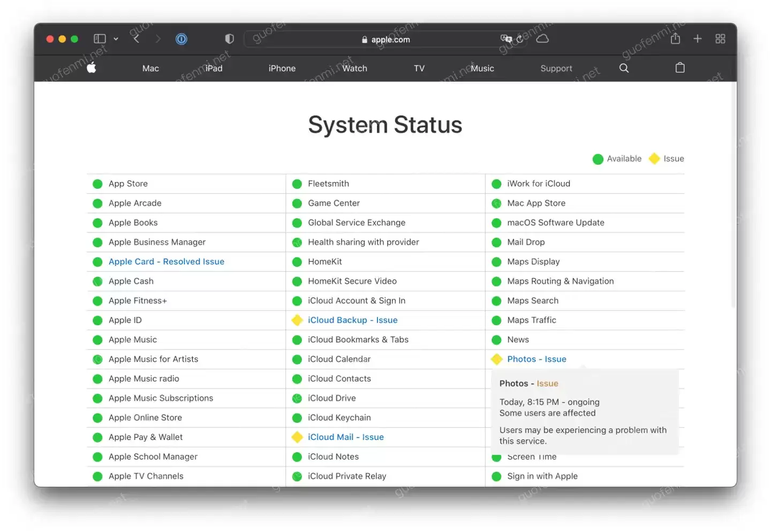Viewport: 771px width, 532px height.
Task: Open the iCloud Mail - Issue link
Action: click(346, 437)
